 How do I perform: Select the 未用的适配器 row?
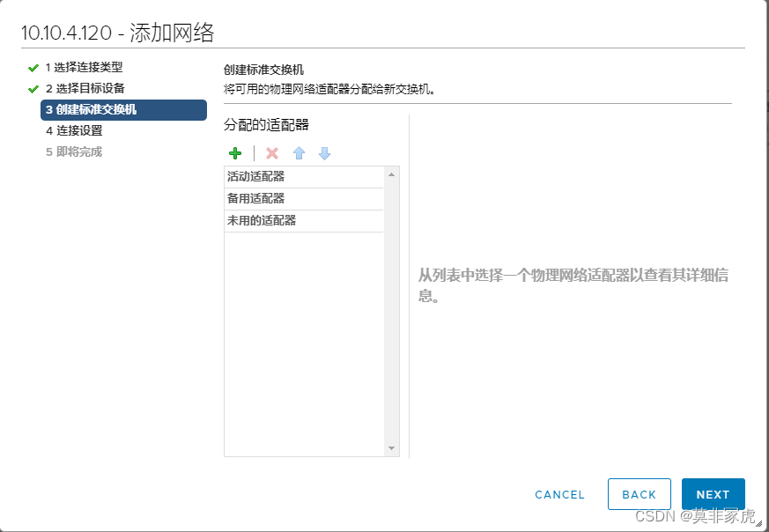click(304, 221)
